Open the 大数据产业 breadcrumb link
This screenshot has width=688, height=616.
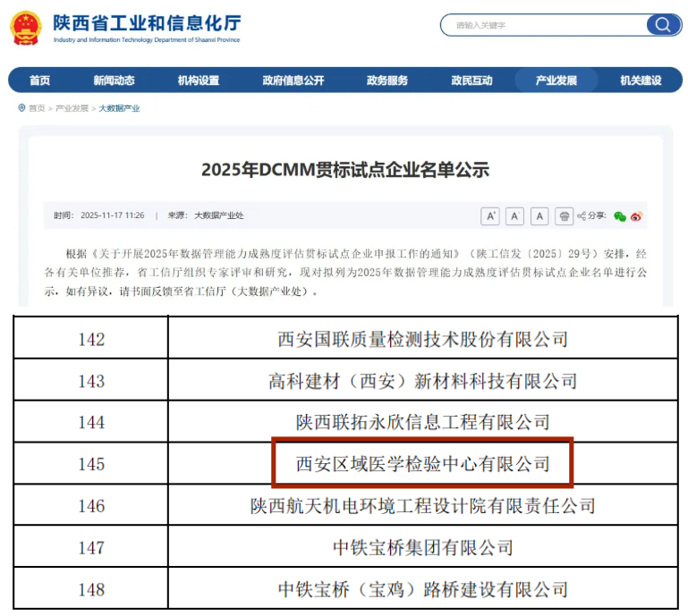point(119,108)
